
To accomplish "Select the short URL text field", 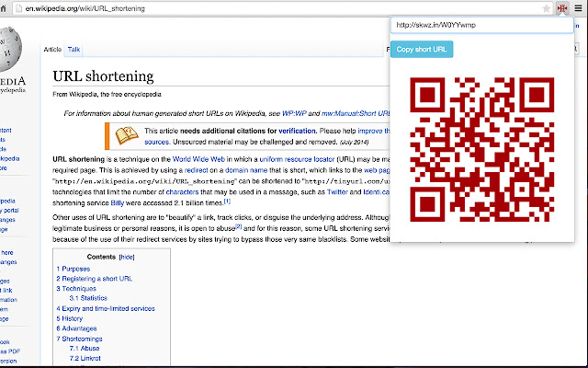I will 481,25.
